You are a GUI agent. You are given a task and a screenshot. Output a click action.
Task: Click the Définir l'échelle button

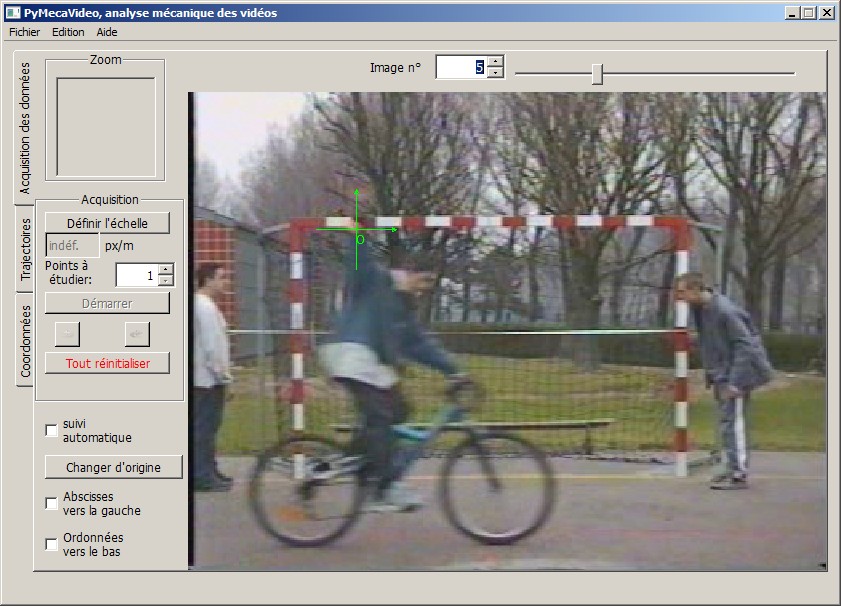tap(107, 223)
